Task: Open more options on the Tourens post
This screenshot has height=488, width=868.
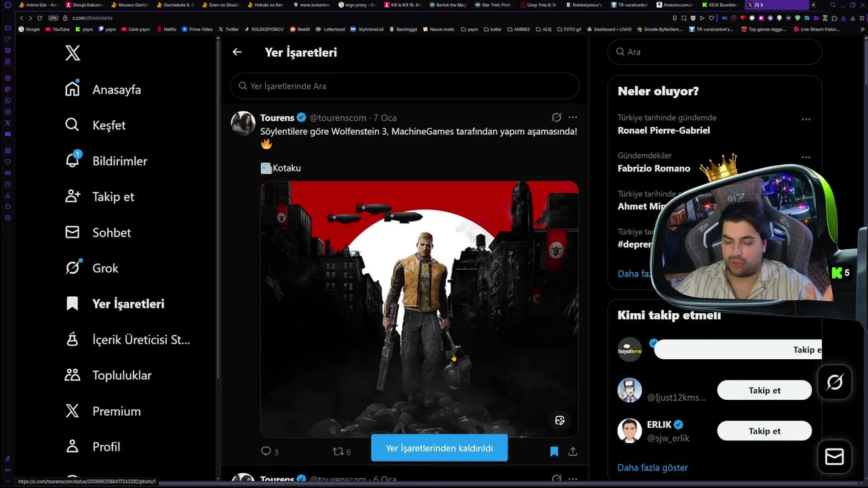Action: tap(572, 117)
